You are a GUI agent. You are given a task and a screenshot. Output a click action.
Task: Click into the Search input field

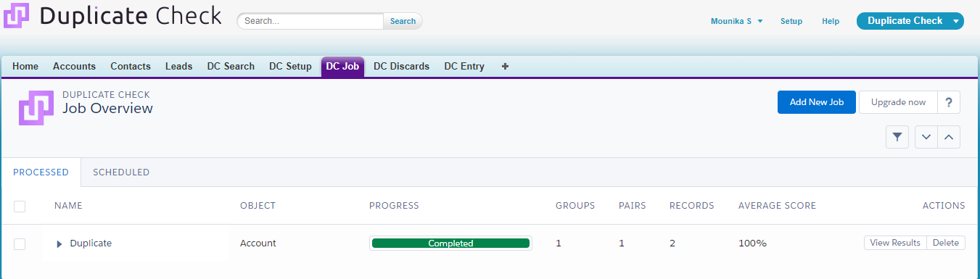[310, 21]
